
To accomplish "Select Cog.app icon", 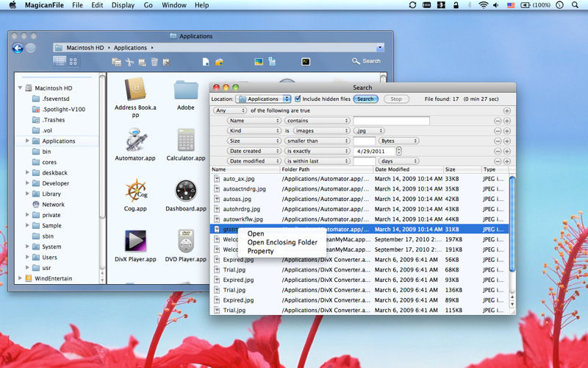I will 136,190.
